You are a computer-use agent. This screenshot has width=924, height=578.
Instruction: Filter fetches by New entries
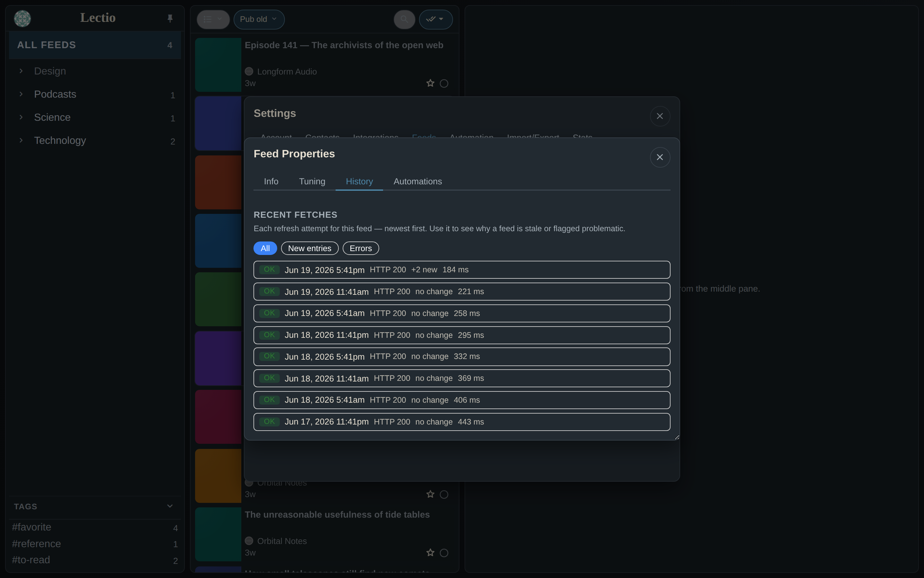click(x=310, y=249)
